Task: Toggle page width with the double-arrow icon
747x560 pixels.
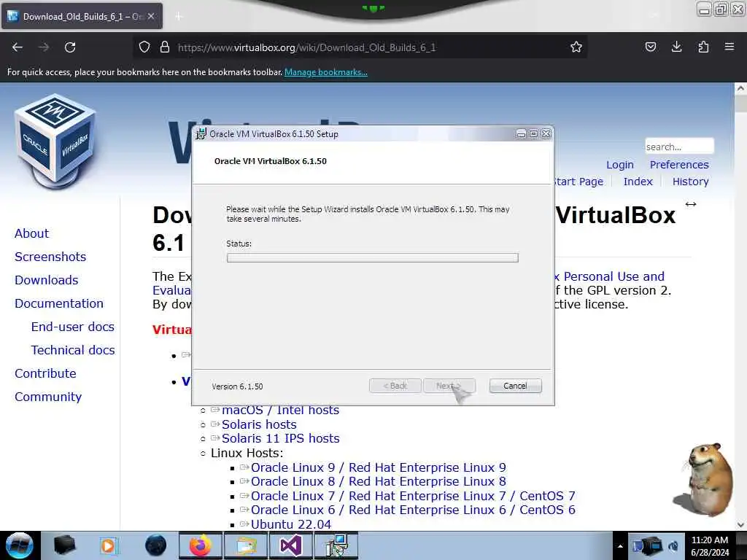Action: click(691, 204)
